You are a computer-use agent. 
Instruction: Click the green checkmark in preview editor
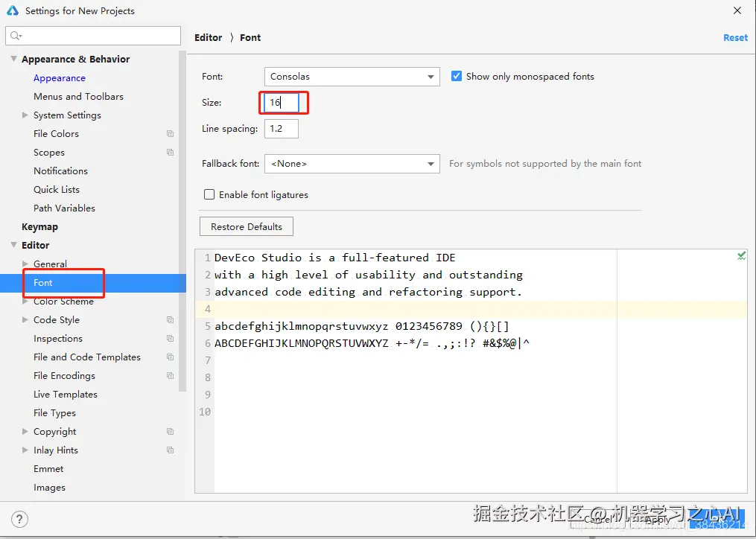742,256
